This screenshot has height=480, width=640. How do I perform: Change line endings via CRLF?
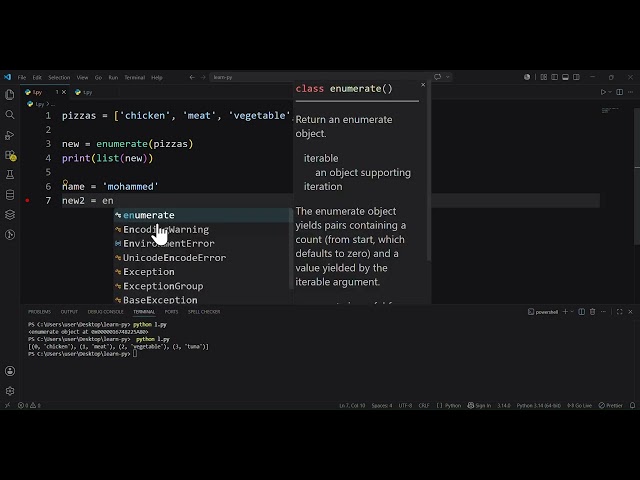pos(424,405)
